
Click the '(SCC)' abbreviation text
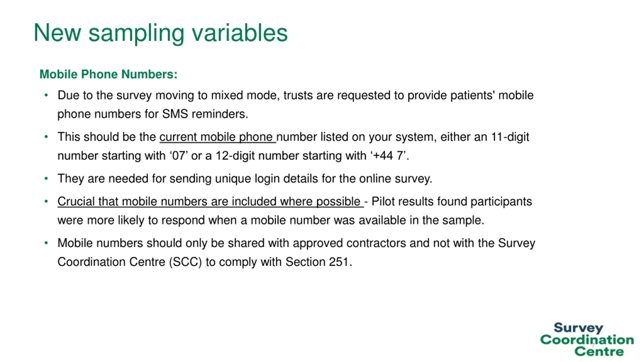click(185, 262)
